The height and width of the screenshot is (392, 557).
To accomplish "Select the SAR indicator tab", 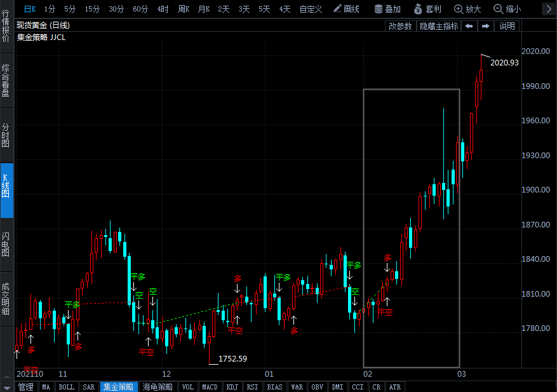I will click(89, 387).
